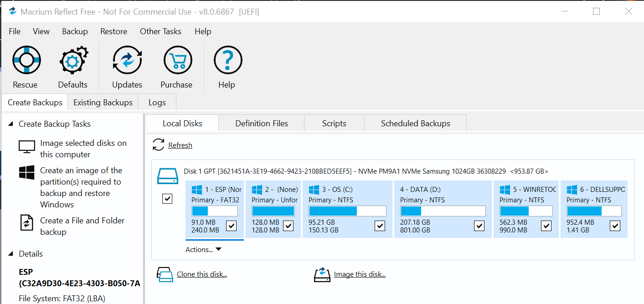Open the Defaults settings gear
The height and width of the screenshot is (304, 644).
(73, 60)
